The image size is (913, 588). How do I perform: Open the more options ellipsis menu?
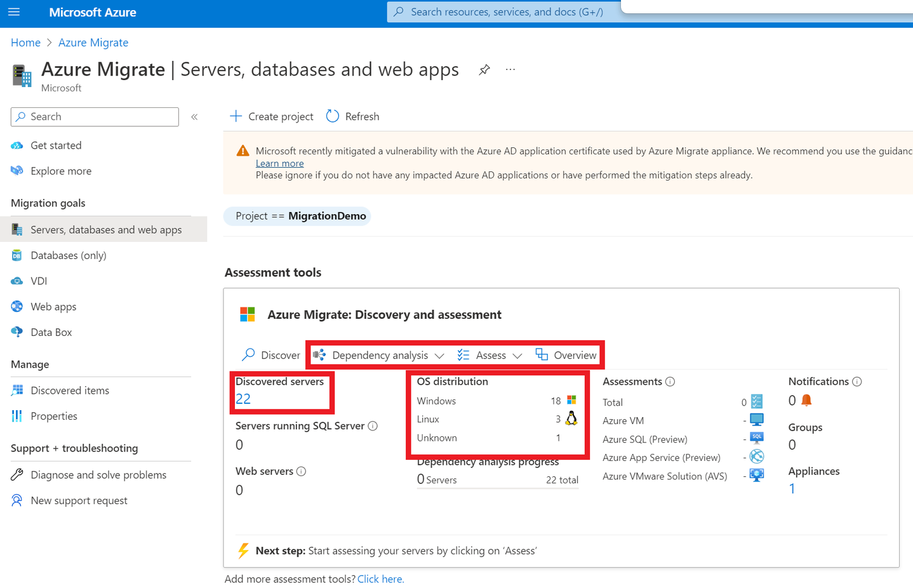pyautogui.click(x=510, y=70)
